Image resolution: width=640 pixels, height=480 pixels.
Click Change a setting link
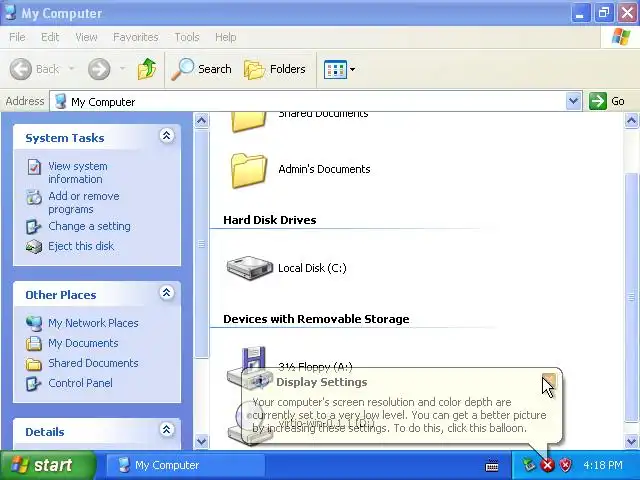(89, 226)
